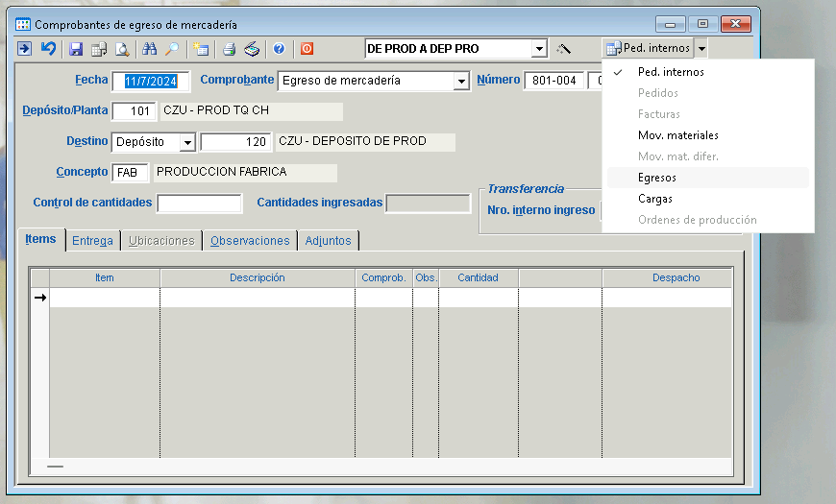Click the Fecha date input field
Viewport: 836px width, 504px height.
click(151, 81)
